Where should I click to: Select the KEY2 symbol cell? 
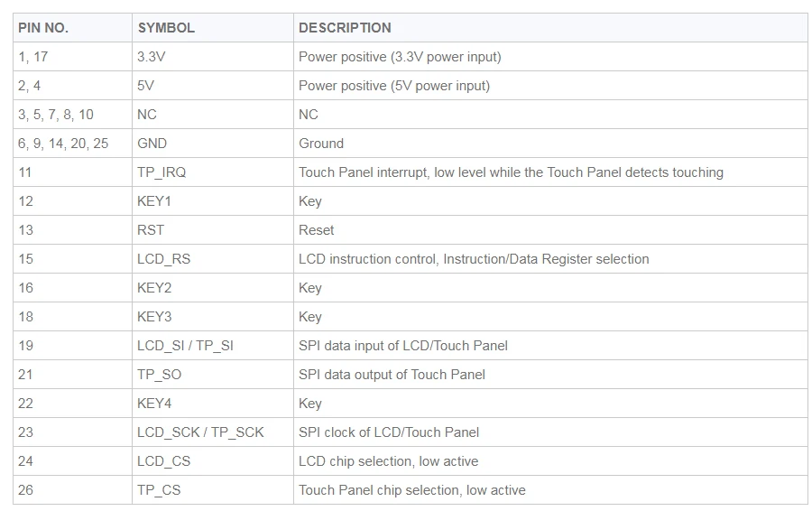click(213, 288)
